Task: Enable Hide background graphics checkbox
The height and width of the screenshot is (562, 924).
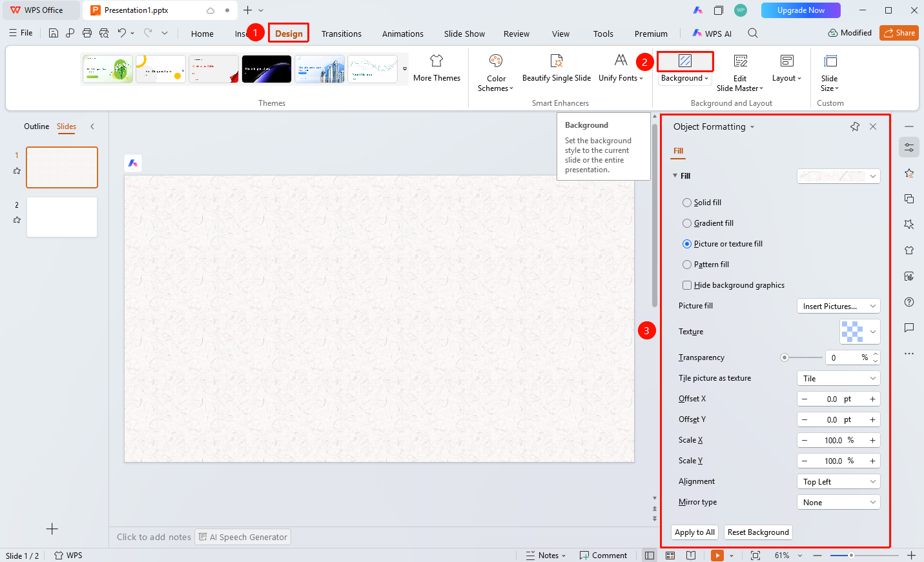Action: [687, 285]
